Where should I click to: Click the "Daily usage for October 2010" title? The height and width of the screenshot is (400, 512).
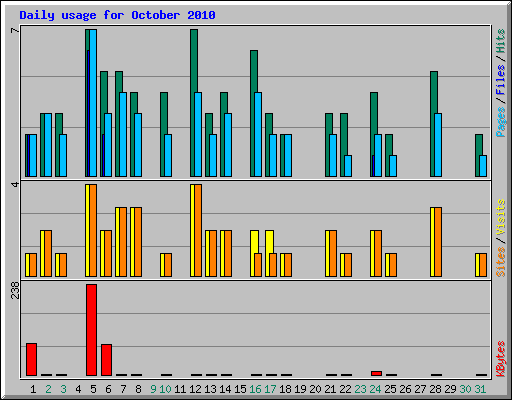click(117, 15)
